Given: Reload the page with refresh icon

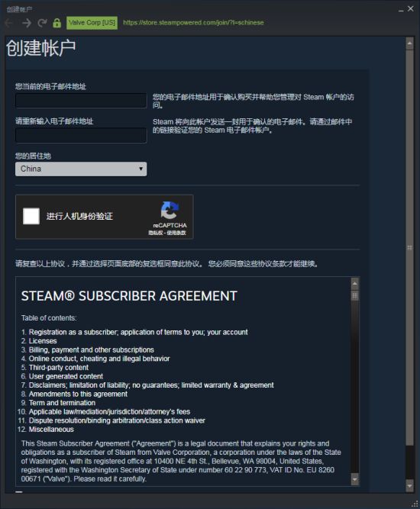Looking at the screenshot, I should (42, 23).
